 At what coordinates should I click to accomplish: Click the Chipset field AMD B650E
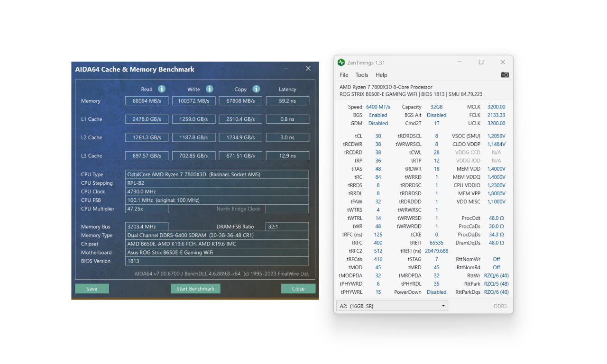pyautogui.click(x=217, y=244)
